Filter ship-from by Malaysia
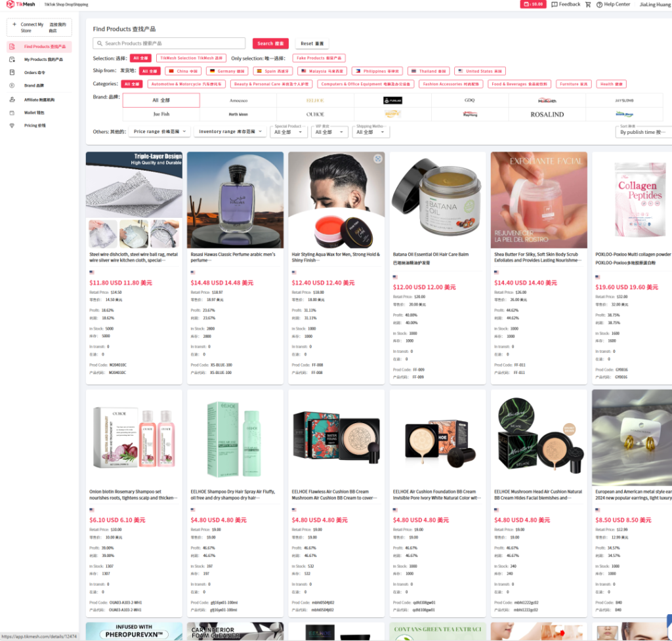The image size is (672, 641). (322, 71)
